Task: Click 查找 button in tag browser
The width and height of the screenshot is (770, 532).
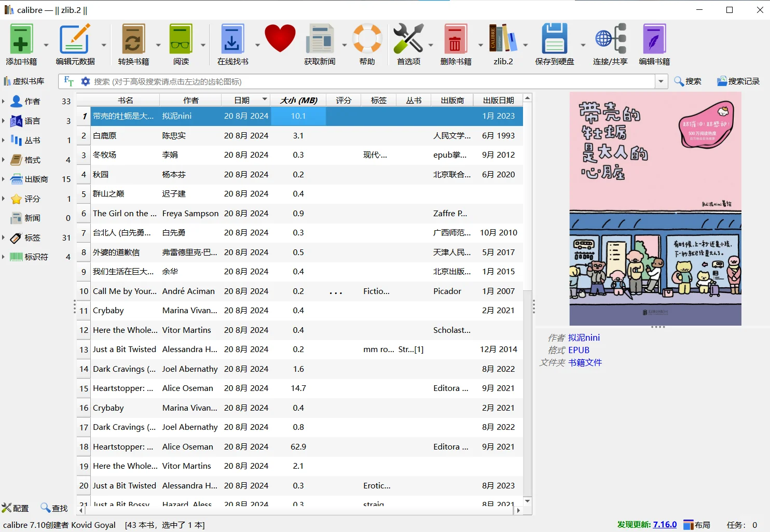Action: [54, 508]
